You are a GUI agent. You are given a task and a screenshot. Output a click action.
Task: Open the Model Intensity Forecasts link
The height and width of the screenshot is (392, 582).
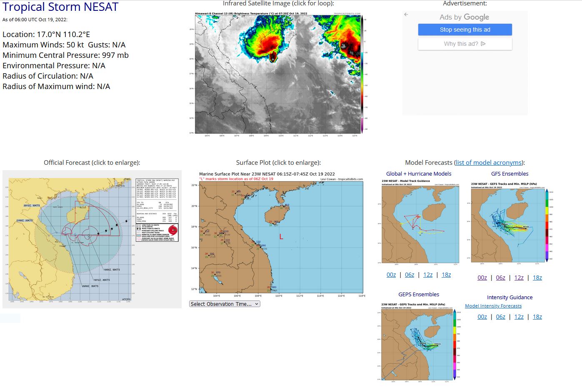pyautogui.click(x=493, y=306)
